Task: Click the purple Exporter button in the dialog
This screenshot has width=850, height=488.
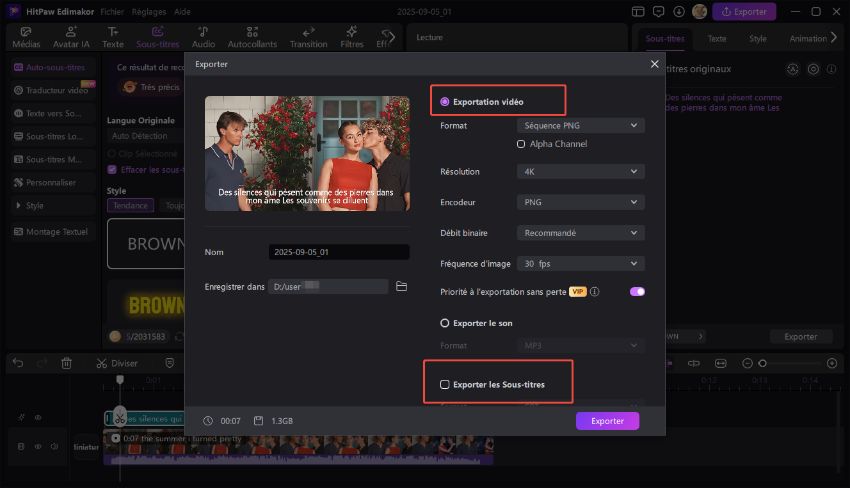Action: pyautogui.click(x=607, y=421)
